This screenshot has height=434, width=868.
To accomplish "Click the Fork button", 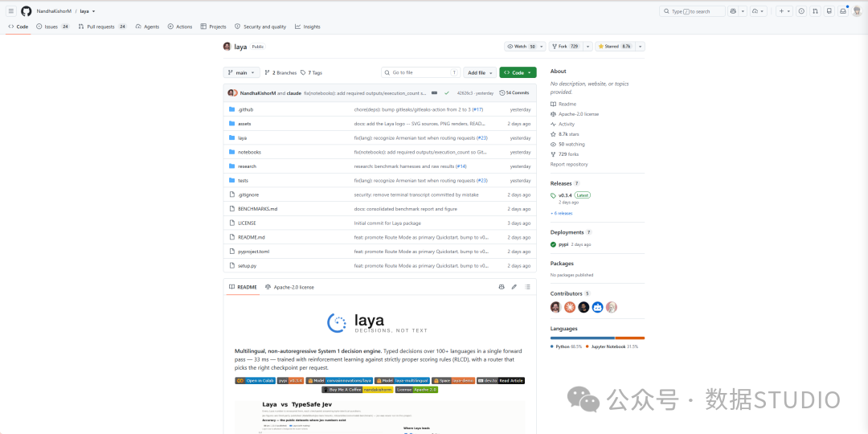I will point(566,47).
